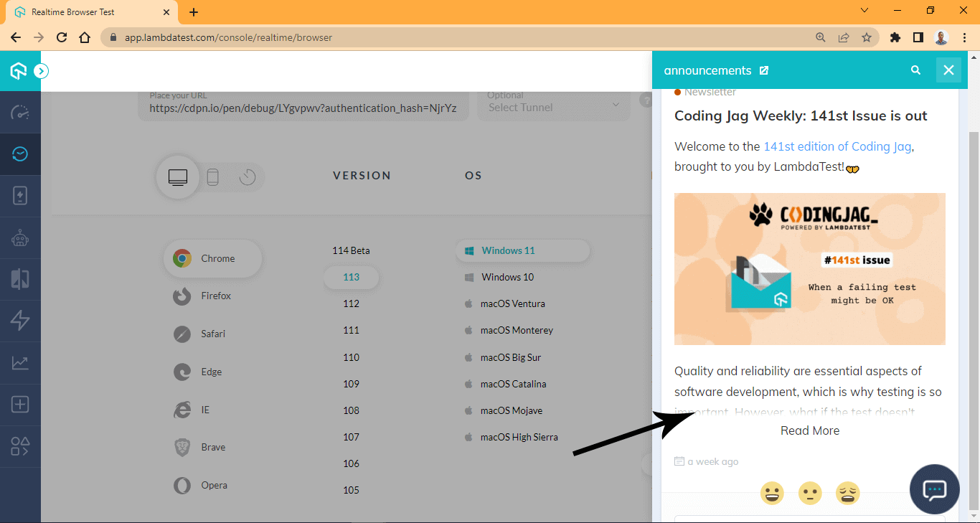Open the Chrome extensions puzzle icon
Image resolution: width=980 pixels, height=523 pixels.
[x=895, y=37]
